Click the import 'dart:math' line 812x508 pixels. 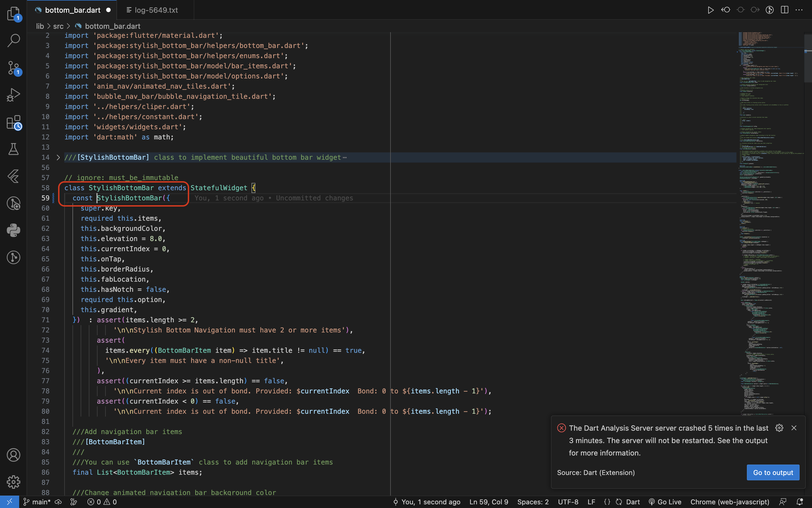[x=119, y=137]
